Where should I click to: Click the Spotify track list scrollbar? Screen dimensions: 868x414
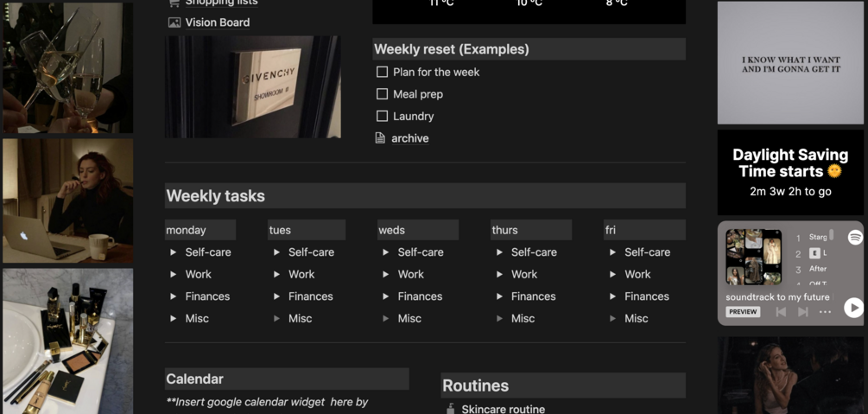[x=831, y=235]
